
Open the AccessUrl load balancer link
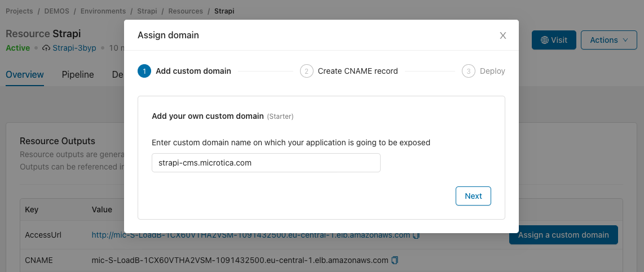click(x=250, y=235)
